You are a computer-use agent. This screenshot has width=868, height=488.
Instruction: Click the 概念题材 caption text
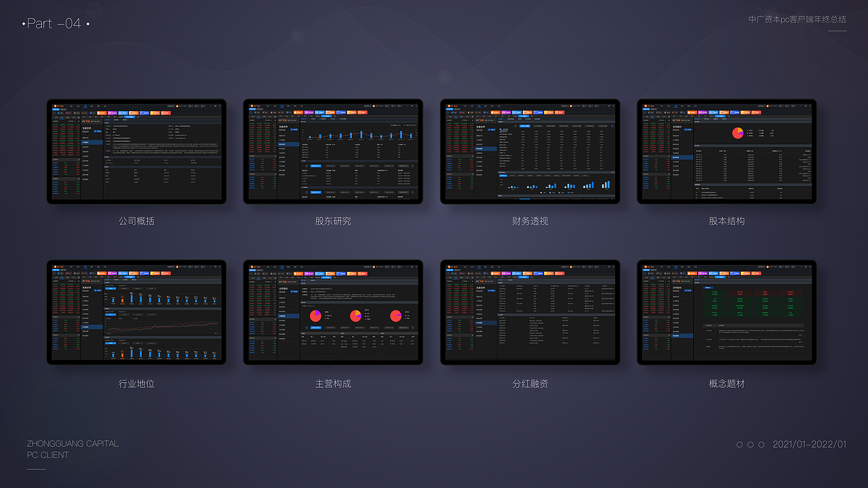tap(726, 384)
